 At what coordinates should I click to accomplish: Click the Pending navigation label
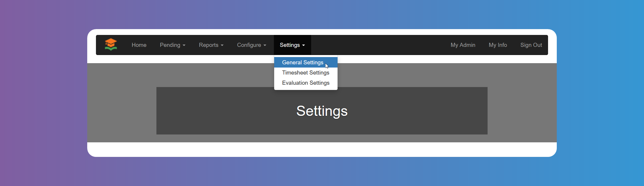[170, 45]
